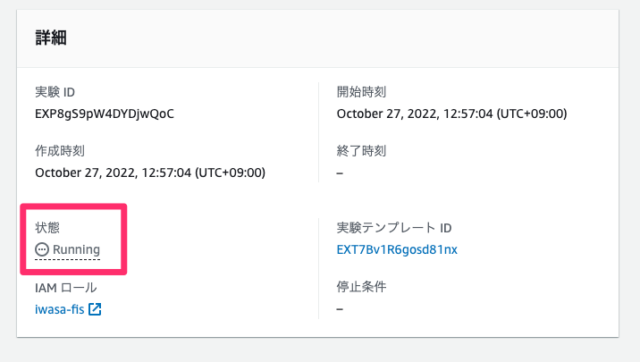
Task: Click the 状態 label
Action: point(47,227)
